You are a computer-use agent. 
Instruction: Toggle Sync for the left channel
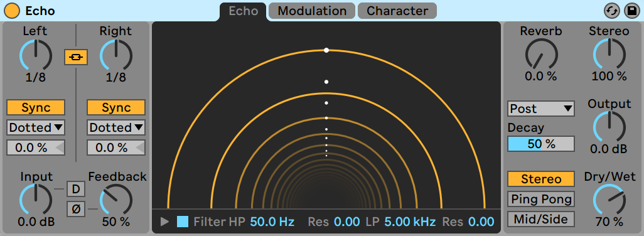pyautogui.click(x=36, y=107)
